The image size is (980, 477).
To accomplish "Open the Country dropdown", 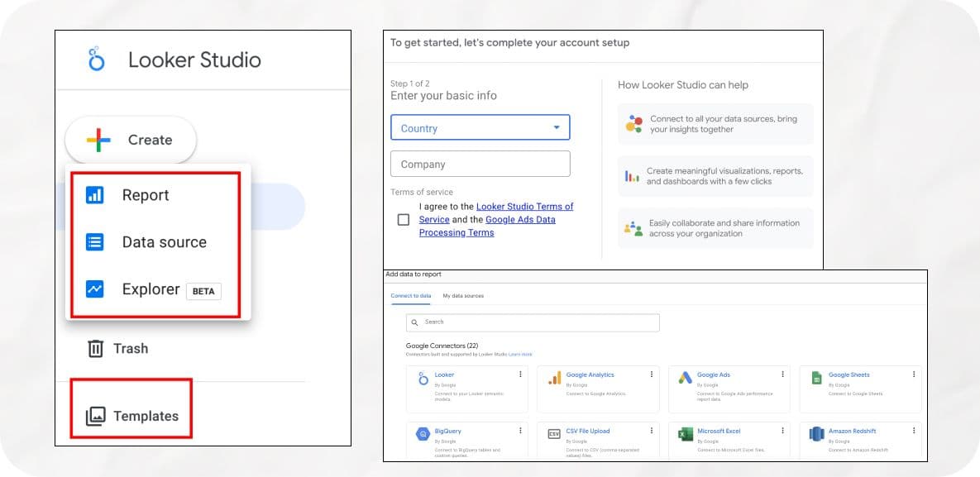I will coord(480,127).
